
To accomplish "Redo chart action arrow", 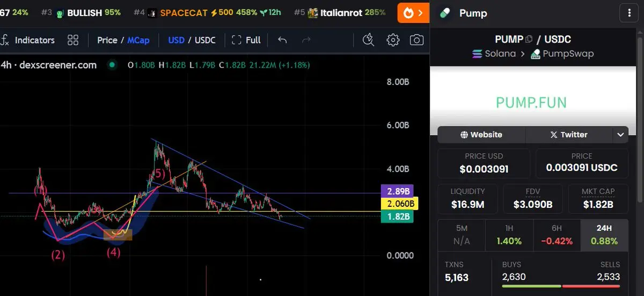I will [x=306, y=40].
